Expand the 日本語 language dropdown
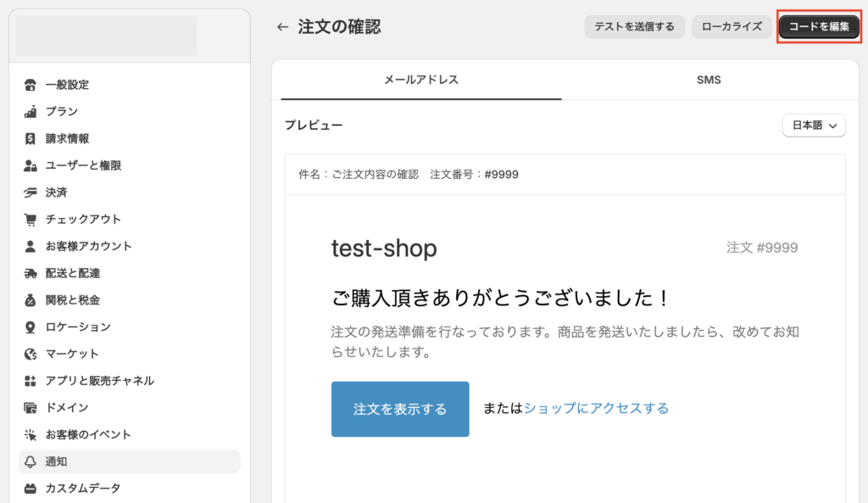 [814, 126]
